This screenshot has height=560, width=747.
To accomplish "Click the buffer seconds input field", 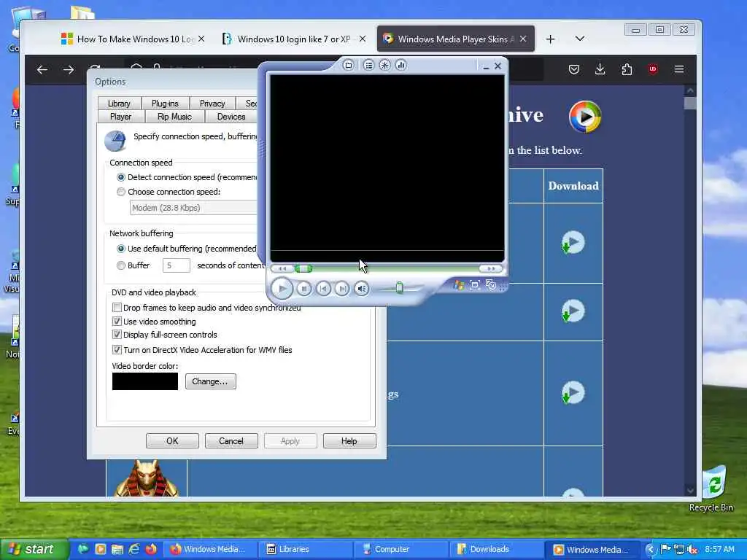I will (x=177, y=265).
